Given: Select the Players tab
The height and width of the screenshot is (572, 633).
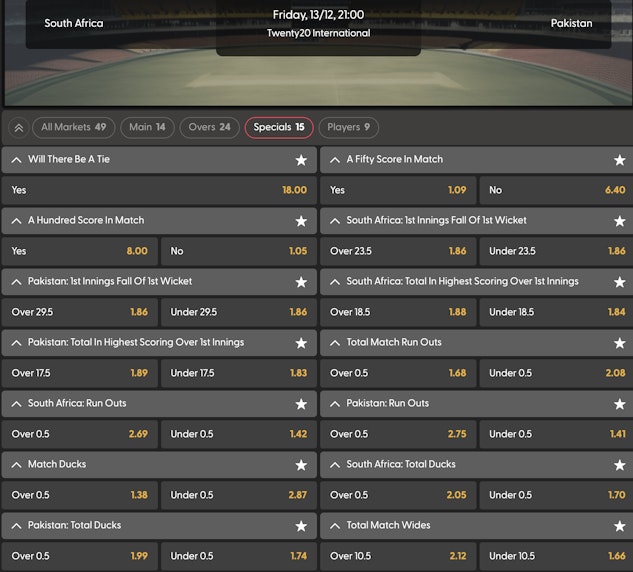Looking at the screenshot, I should coord(348,128).
